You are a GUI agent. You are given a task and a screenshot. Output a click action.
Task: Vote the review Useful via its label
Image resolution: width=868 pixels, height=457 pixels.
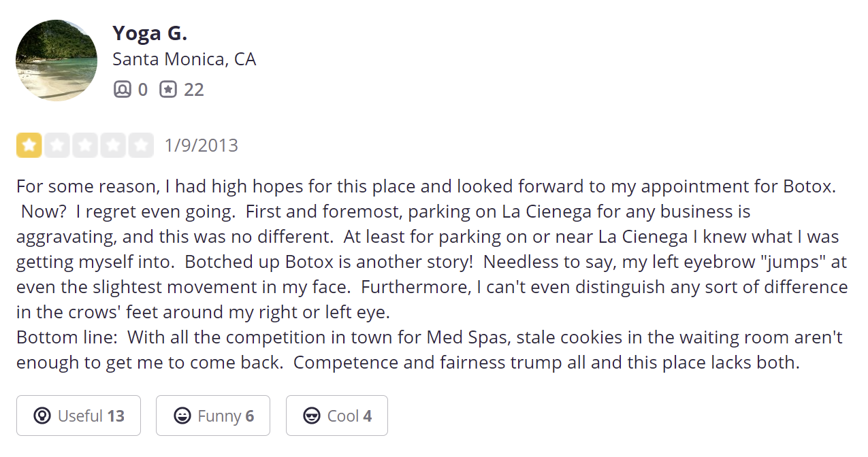[x=80, y=416]
